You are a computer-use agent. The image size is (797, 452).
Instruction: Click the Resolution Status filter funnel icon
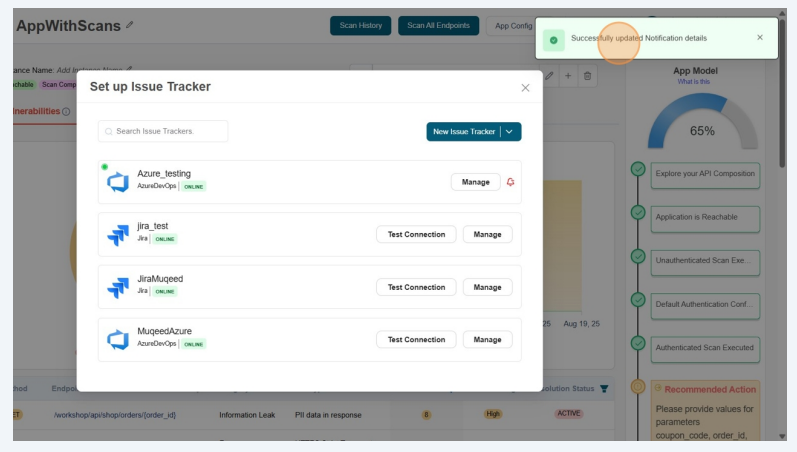click(603, 389)
